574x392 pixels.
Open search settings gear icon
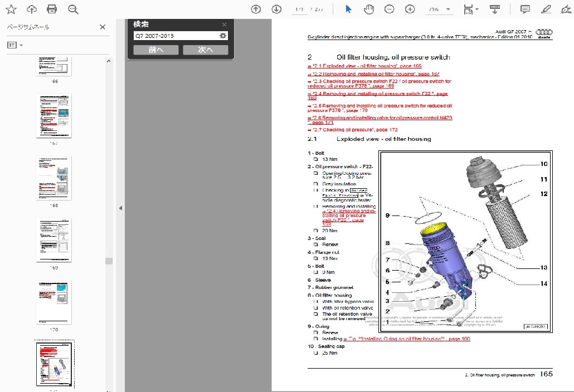[x=223, y=36]
